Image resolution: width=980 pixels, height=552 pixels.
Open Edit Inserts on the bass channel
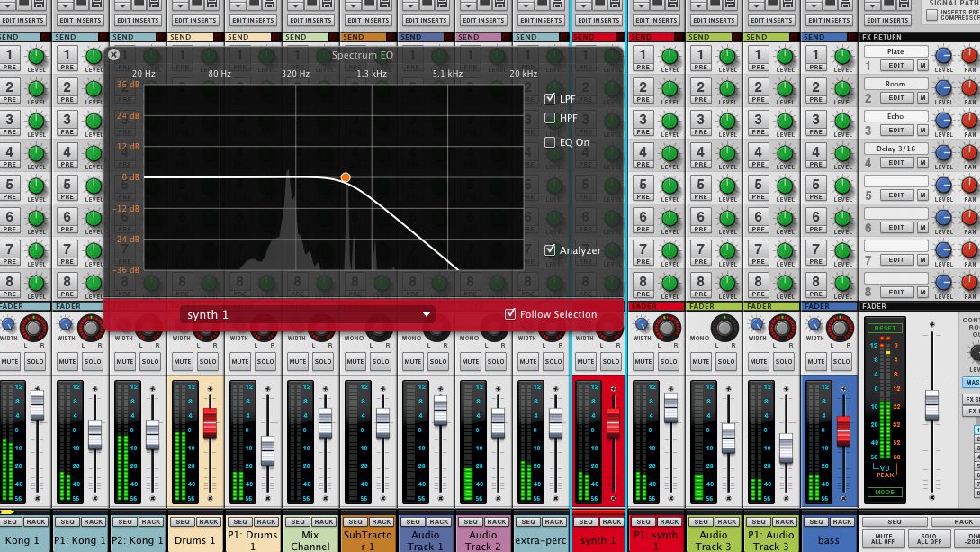[829, 20]
